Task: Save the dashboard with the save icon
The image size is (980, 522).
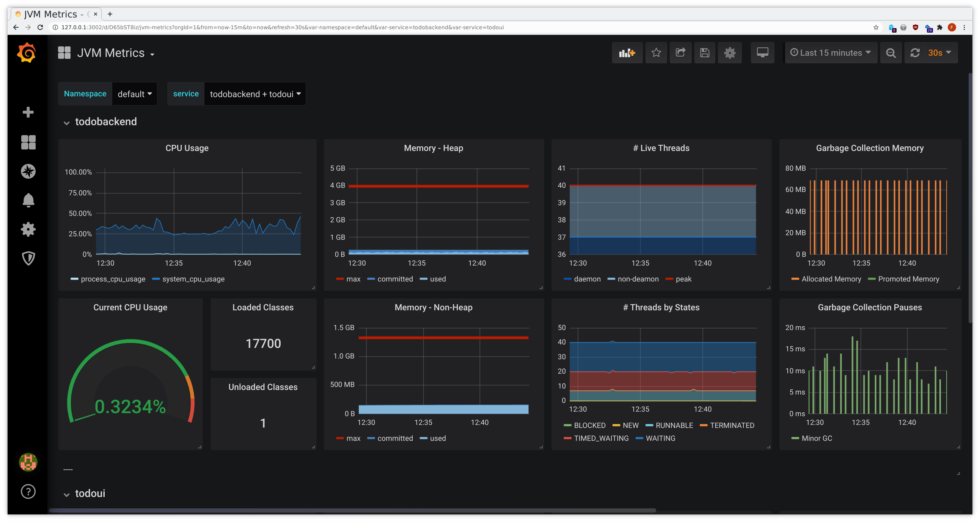Action: (x=705, y=52)
